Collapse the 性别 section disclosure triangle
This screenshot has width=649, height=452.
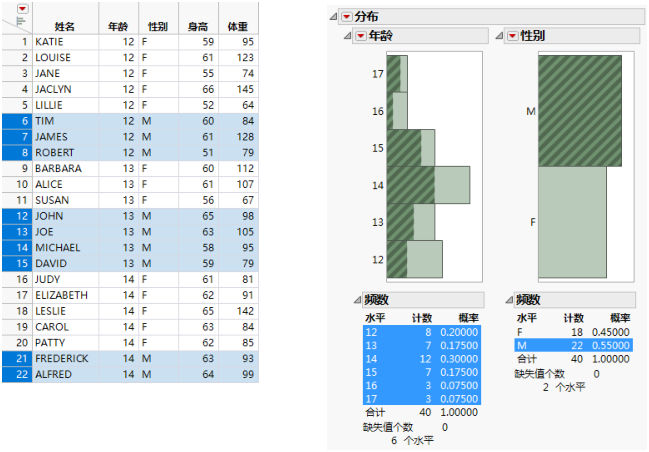click(x=499, y=36)
